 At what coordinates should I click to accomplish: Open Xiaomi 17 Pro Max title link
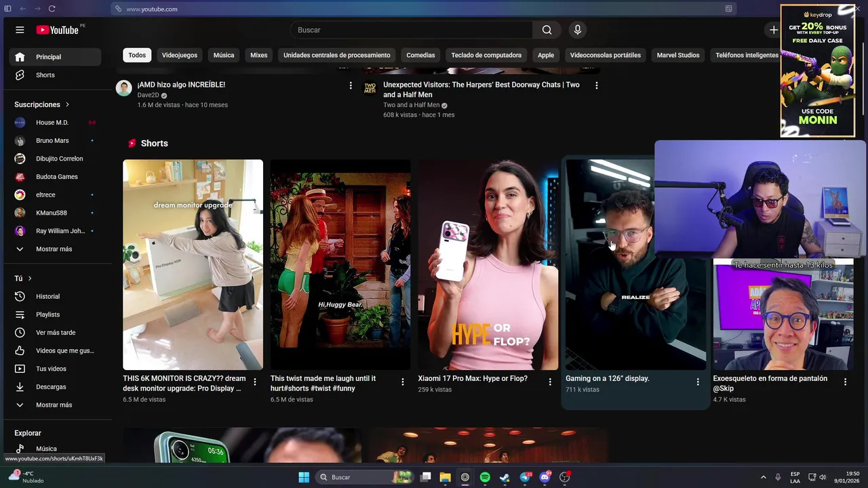coord(473,378)
